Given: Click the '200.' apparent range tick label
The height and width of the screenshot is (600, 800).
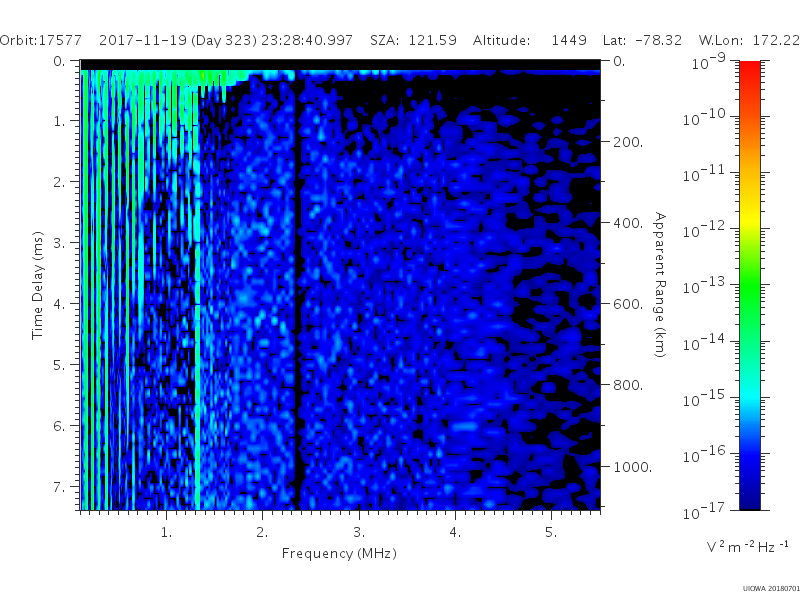Looking at the screenshot, I should (628, 142).
